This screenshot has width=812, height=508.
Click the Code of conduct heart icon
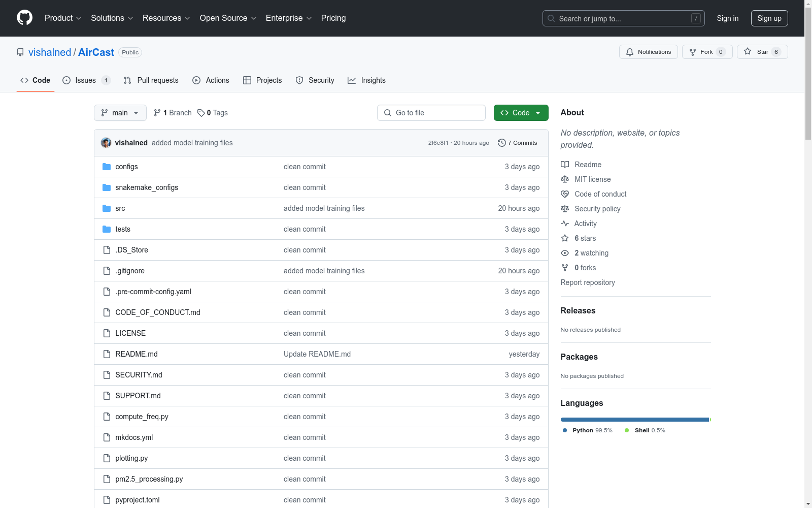point(565,194)
